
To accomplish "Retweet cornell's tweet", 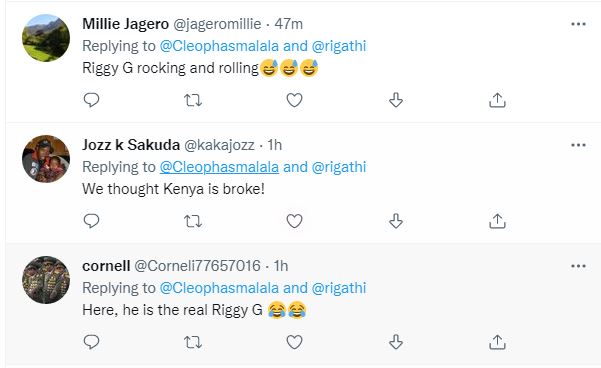I will tap(193, 342).
